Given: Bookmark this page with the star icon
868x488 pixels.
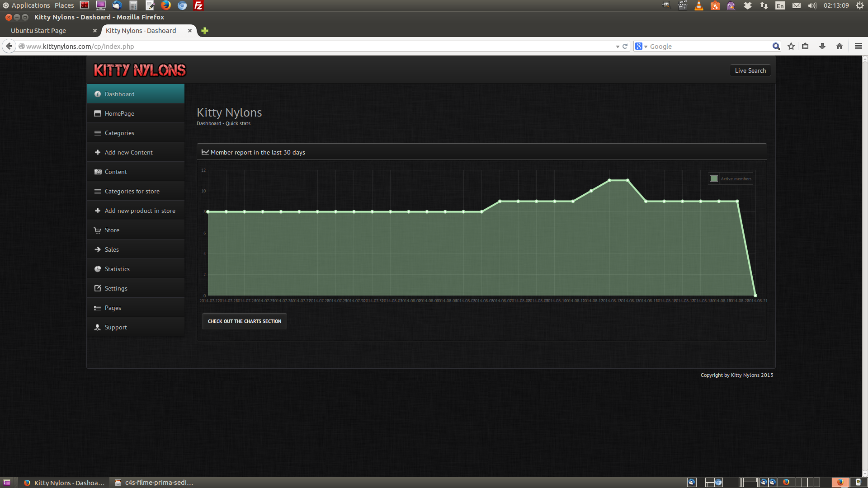Looking at the screenshot, I should tap(791, 46).
